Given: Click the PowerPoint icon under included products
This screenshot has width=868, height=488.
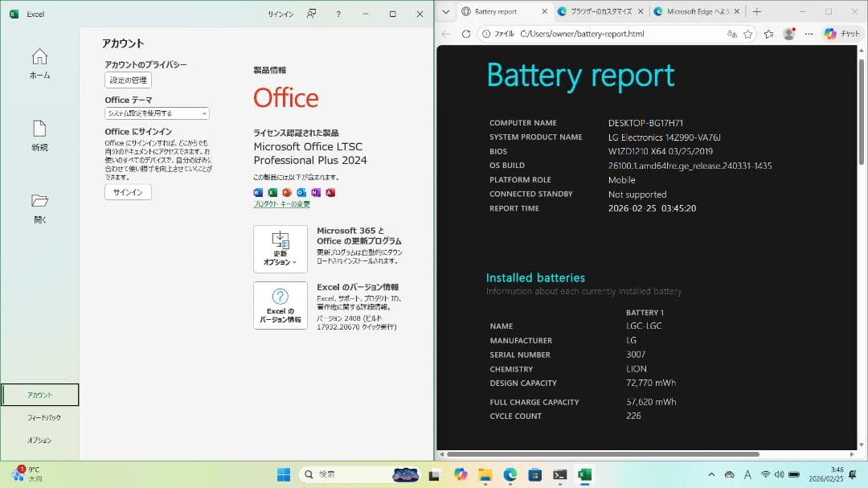Looking at the screenshot, I should coord(287,193).
